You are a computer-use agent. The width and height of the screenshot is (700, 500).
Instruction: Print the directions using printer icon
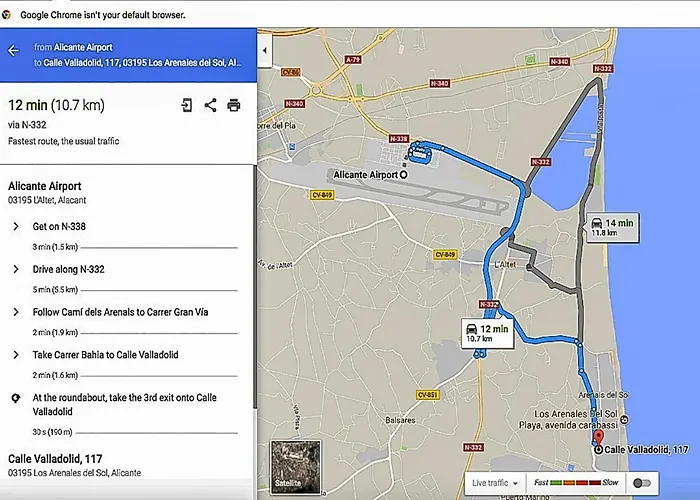[234, 105]
